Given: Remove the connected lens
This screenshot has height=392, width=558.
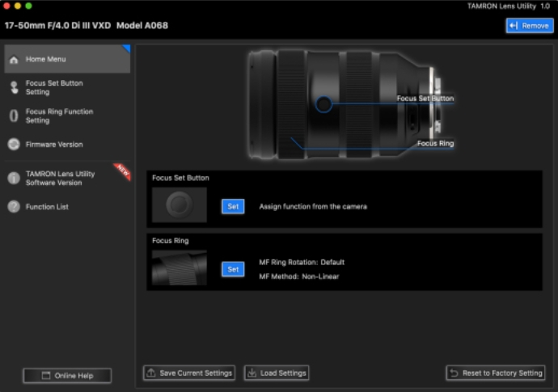Looking at the screenshot, I should point(529,26).
